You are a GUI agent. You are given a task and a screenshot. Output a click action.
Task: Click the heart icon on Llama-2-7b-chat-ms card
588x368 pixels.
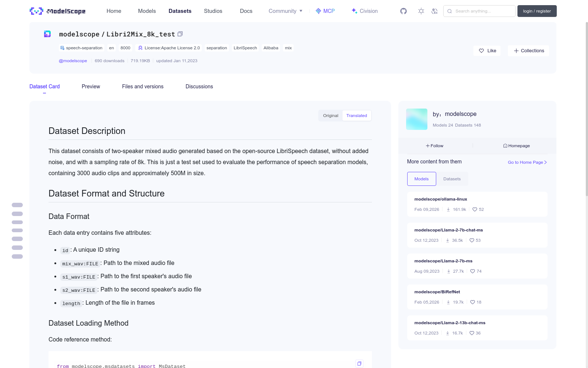(472, 240)
